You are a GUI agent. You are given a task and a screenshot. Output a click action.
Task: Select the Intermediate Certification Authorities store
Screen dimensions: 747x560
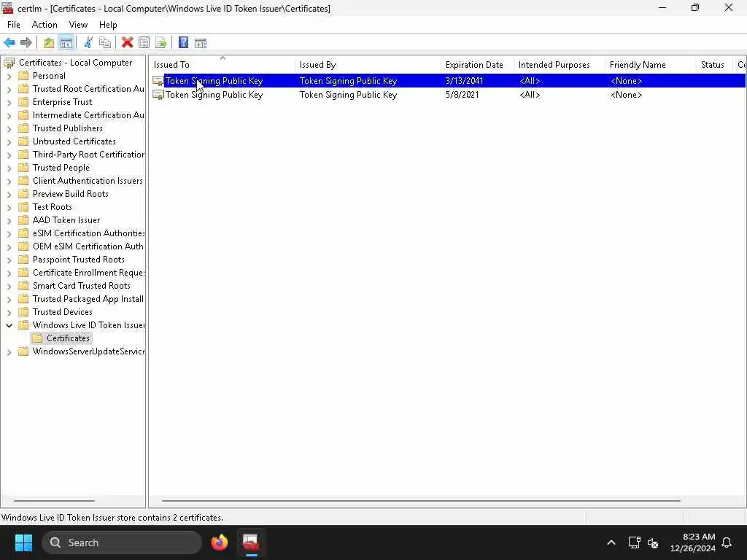pyautogui.click(x=88, y=115)
